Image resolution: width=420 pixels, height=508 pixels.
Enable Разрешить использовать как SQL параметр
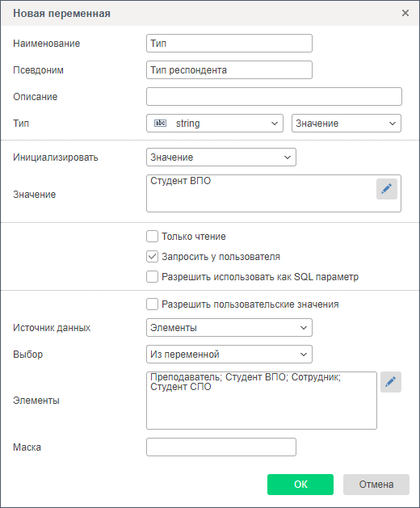[x=152, y=277]
